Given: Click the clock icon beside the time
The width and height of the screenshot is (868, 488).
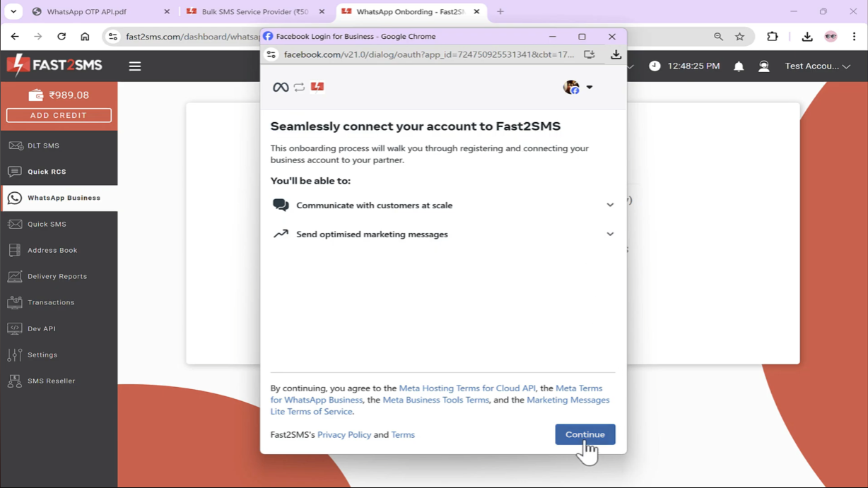Looking at the screenshot, I should click(655, 66).
